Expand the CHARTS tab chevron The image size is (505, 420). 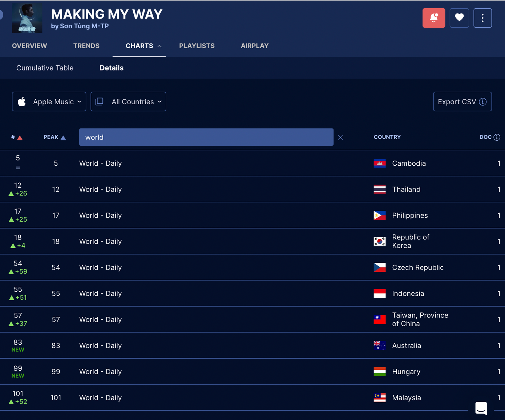pos(159,46)
